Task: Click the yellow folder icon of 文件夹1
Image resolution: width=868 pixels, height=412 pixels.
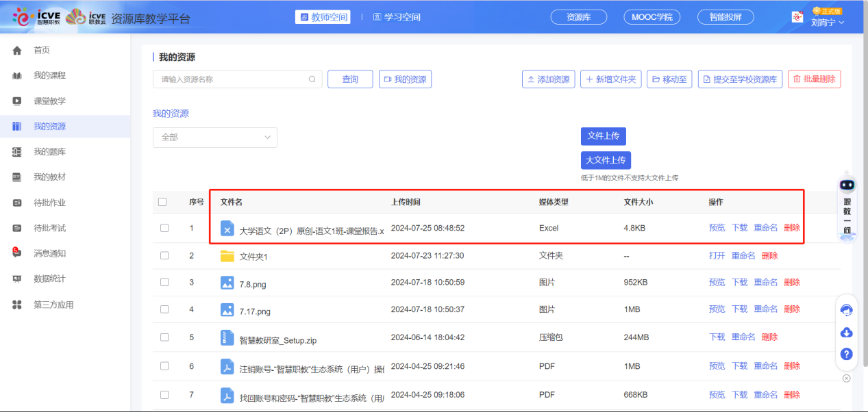Action: pos(227,254)
